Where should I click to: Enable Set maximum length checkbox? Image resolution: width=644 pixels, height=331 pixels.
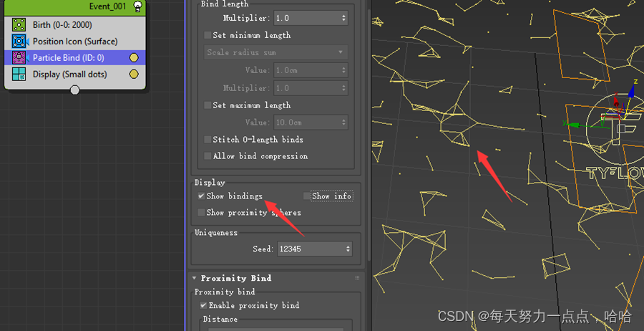pyautogui.click(x=208, y=105)
